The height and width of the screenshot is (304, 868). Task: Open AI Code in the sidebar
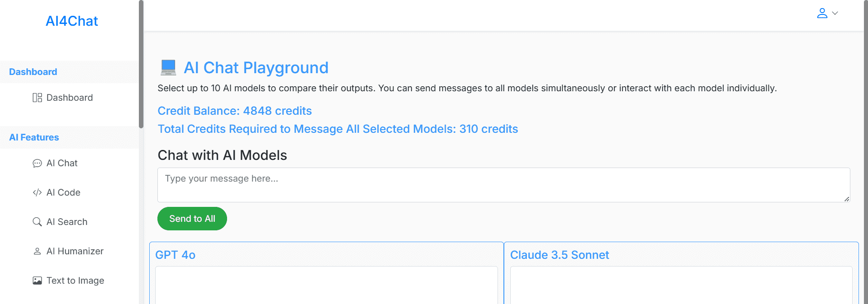pyautogui.click(x=63, y=192)
